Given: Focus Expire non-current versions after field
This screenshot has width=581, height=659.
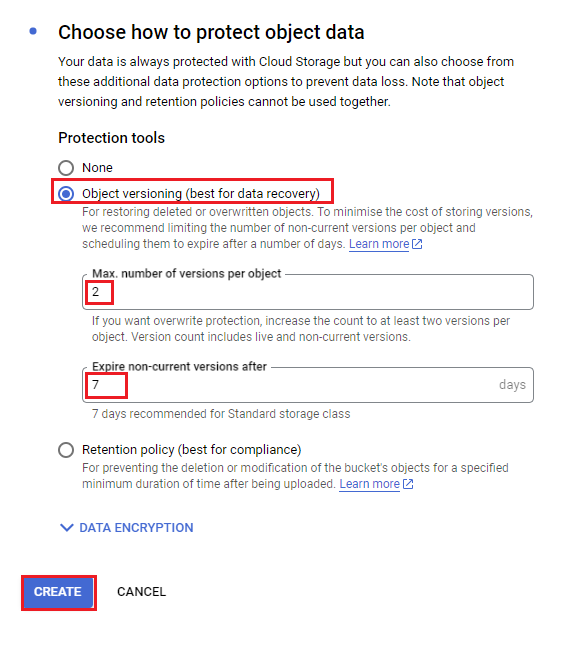Looking at the screenshot, I should [x=308, y=385].
